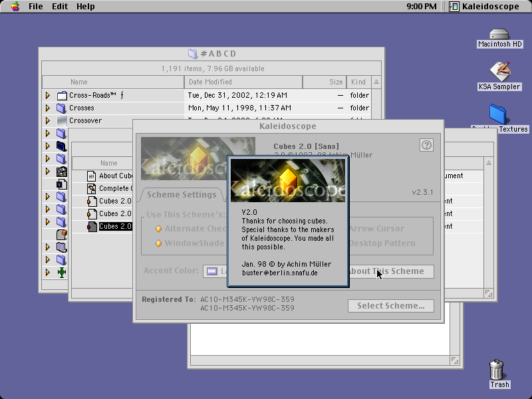Click the Select Scheme… button
The width and height of the screenshot is (532, 399).
pyautogui.click(x=391, y=306)
